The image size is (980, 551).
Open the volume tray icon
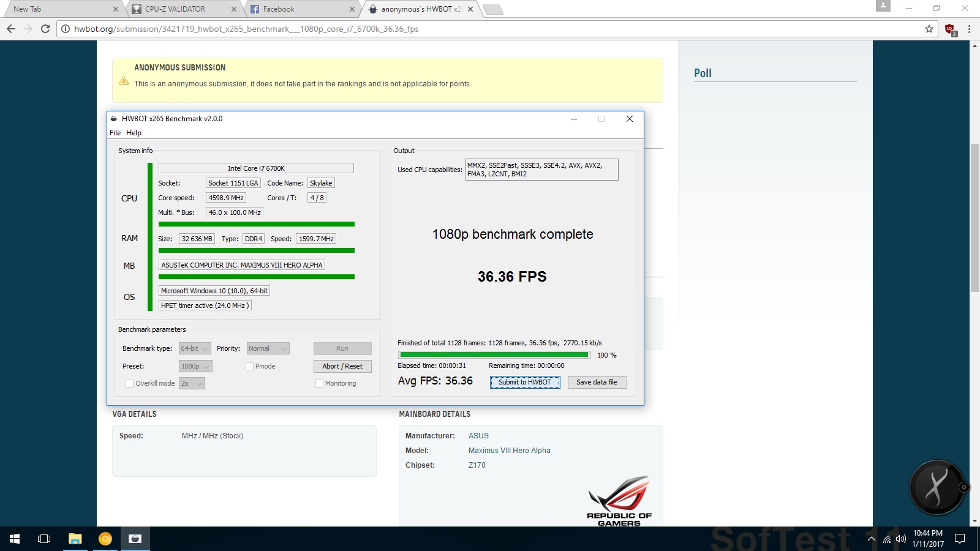[x=900, y=539]
